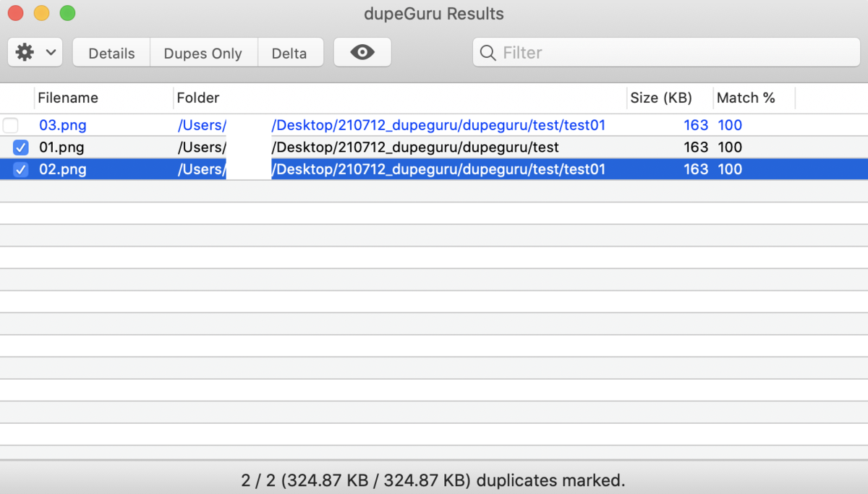Click the magnifier icon in Filter

488,53
